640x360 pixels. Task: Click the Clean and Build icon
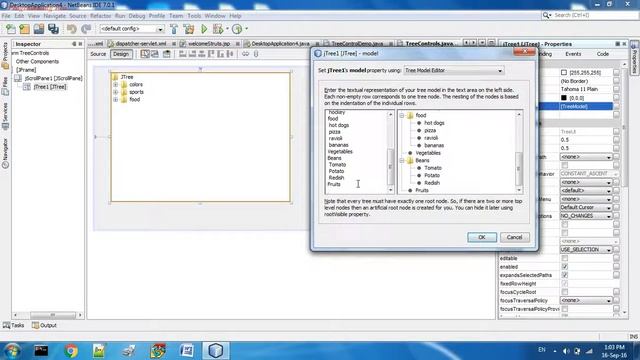[189, 29]
